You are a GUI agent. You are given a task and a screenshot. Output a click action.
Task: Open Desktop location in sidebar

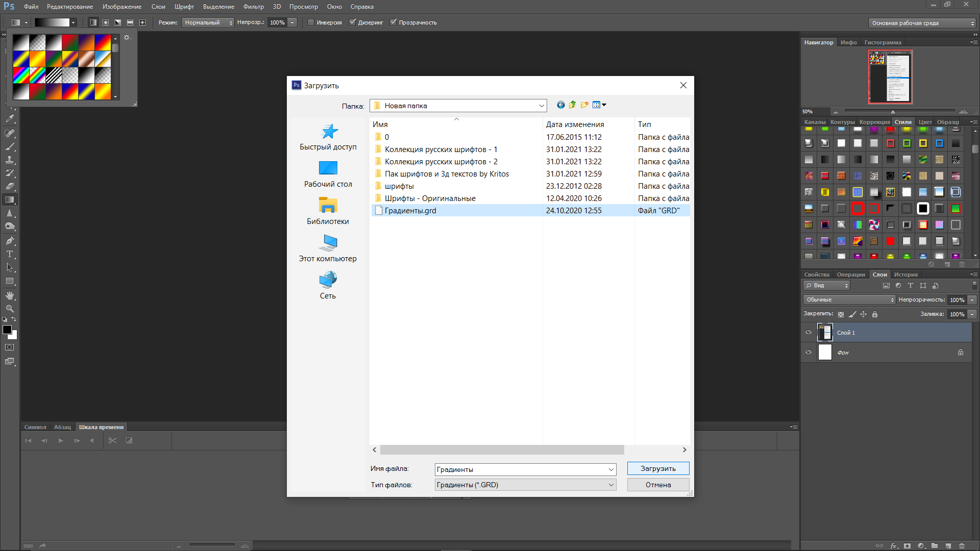click(328, 174)
